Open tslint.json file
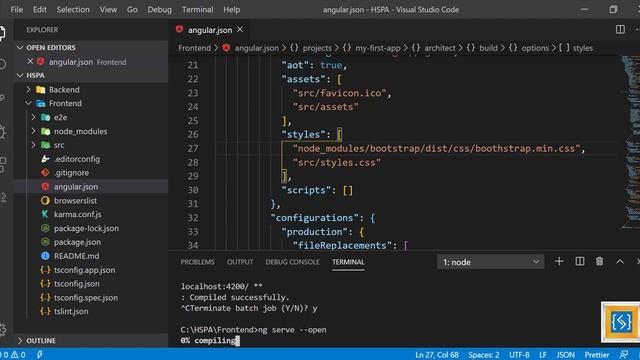The image size is (640, 360). (71, 311)
